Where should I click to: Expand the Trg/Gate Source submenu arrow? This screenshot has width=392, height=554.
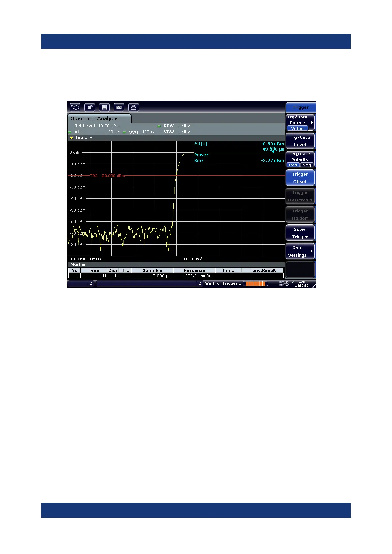[312, 122]
